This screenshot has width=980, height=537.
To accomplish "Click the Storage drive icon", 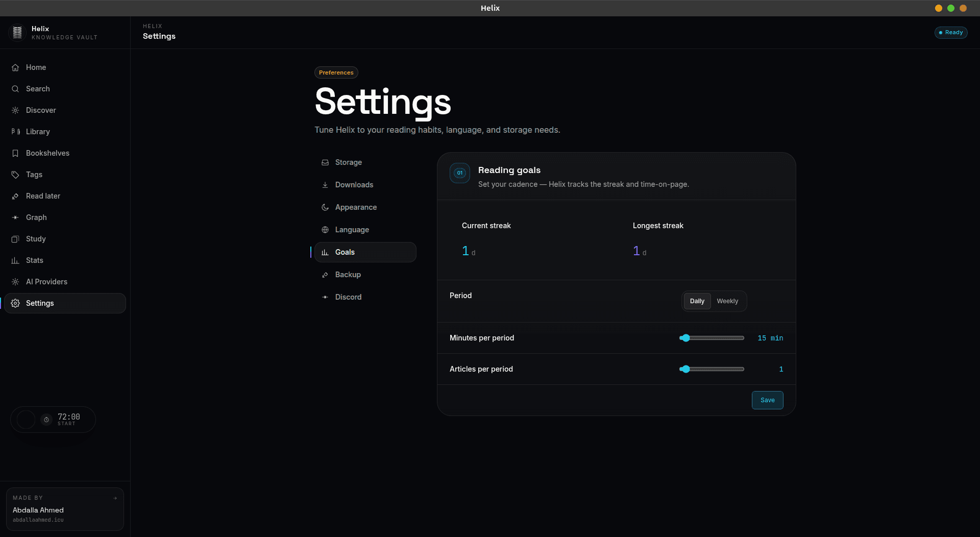I will (x=325, y=162).
